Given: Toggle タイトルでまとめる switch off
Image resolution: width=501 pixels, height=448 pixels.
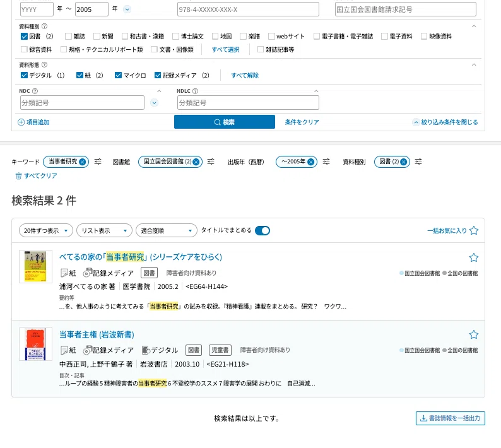Looking at the screenshot, I should tap(262, 230).
